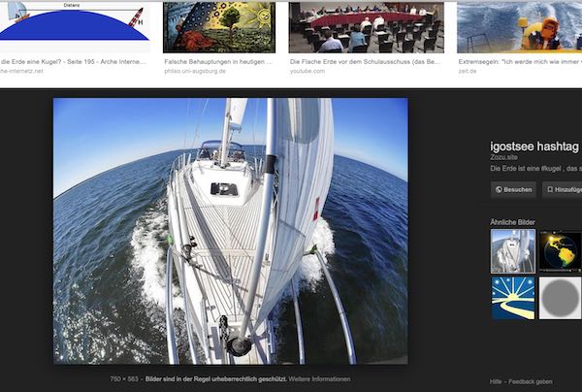Open similar image of gray circle
The height and width of the screenshot is (392, 582).
(560, 298)
